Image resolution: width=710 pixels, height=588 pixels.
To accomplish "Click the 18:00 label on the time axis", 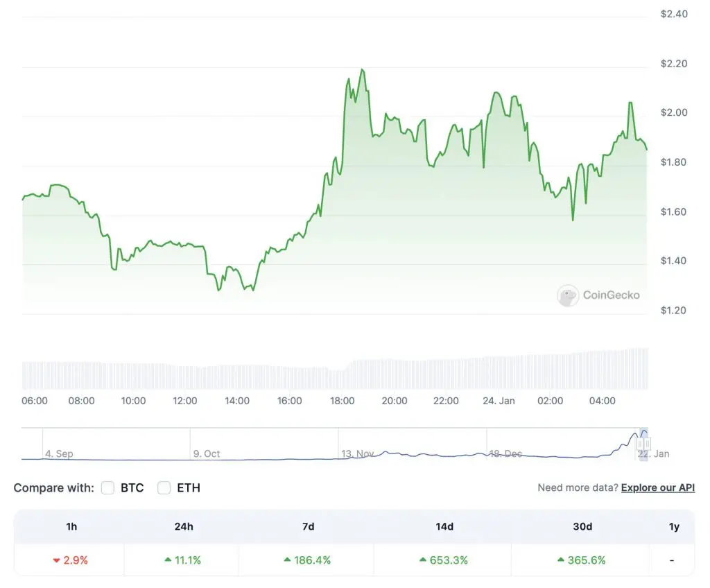I will pos(342,401).
